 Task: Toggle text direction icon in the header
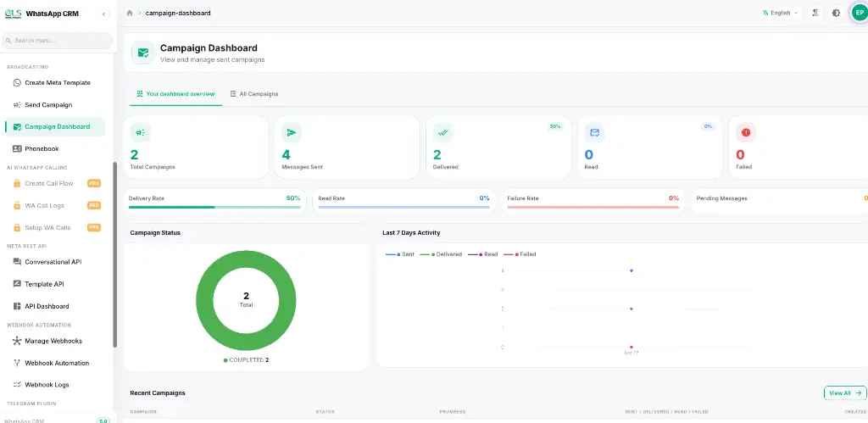(815, 13)
